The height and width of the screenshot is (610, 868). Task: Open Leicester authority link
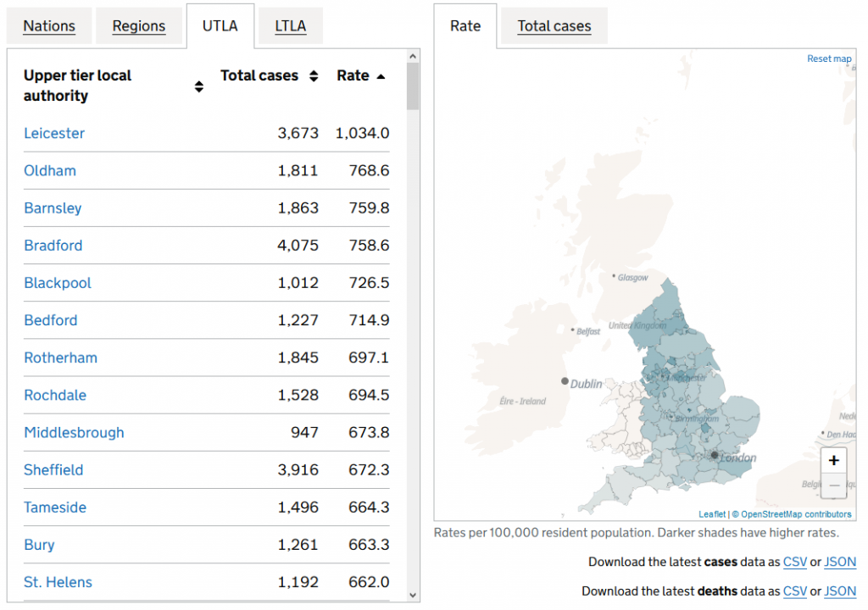coord(54,133)
